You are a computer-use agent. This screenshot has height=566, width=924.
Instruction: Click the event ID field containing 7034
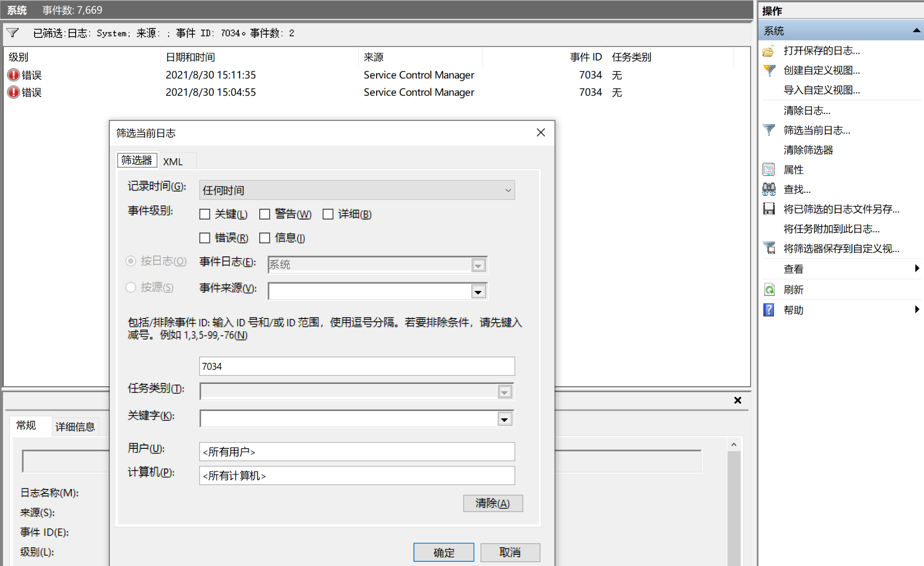point(357,366)
